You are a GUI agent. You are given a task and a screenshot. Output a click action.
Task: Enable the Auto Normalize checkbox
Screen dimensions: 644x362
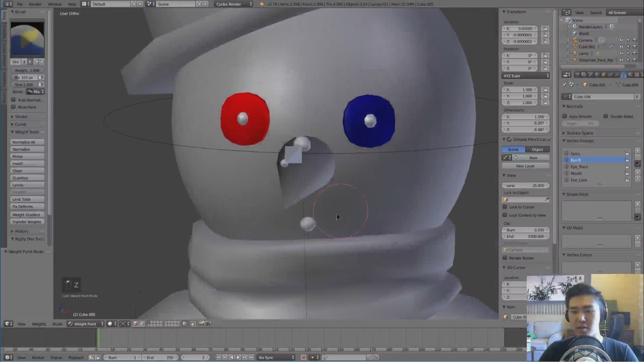click(14, 100)
